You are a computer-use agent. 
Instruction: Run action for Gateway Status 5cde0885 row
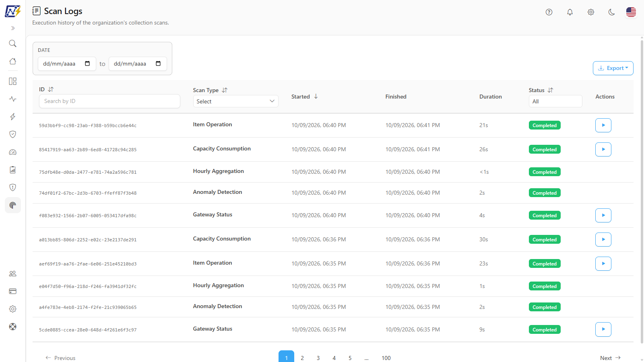tap(603, 329)
